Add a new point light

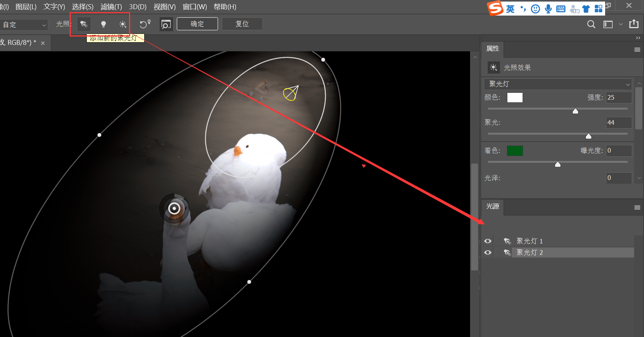tap(103, 24)
